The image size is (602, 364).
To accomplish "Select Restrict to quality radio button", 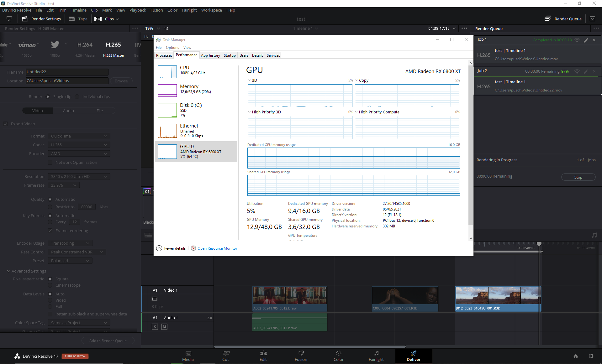I will click(50, 207).
